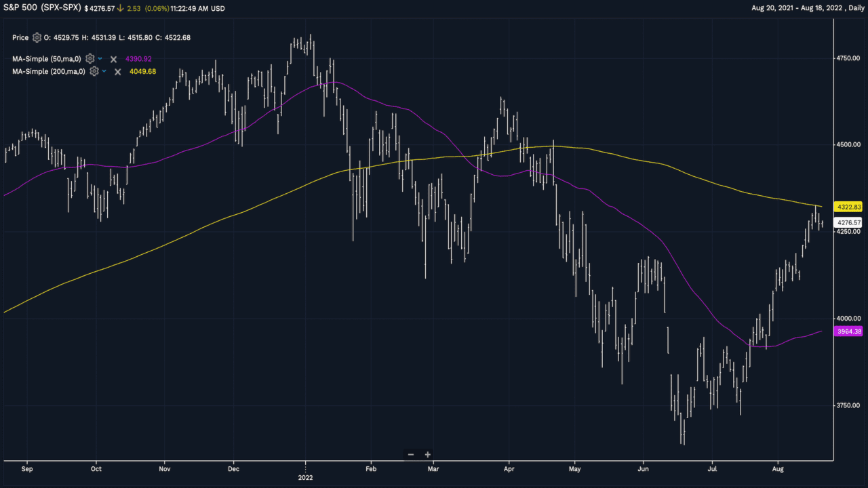This screenshot has width=868, height=488.
Task: Click the MA-Simple (200,ma,0) legend label
Action: pos(49,71)
